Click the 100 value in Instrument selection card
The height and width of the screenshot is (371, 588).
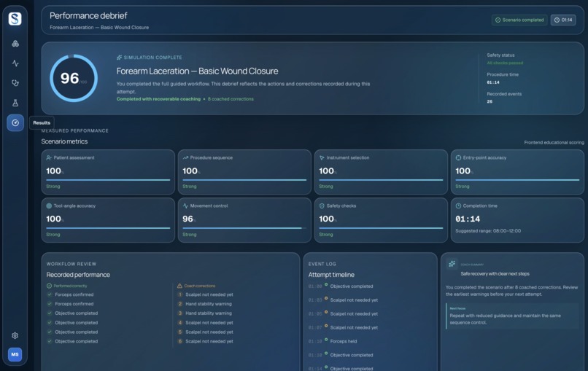[x=326, y=171]
